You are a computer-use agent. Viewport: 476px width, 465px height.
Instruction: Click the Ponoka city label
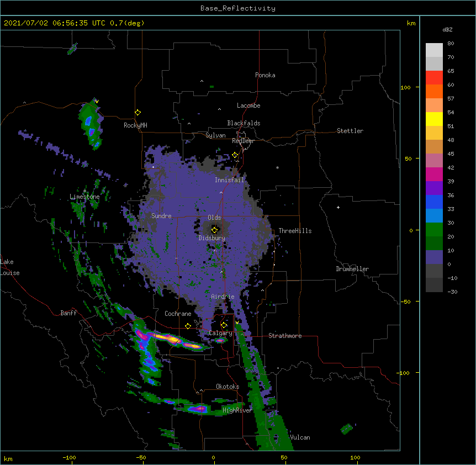pos(265,75)
